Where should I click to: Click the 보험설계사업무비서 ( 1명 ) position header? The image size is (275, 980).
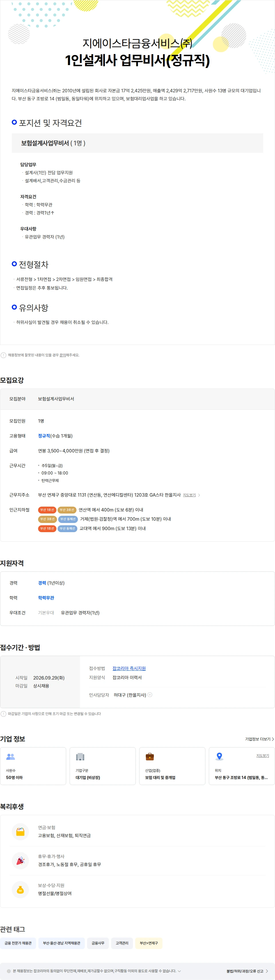coord(137,143)
